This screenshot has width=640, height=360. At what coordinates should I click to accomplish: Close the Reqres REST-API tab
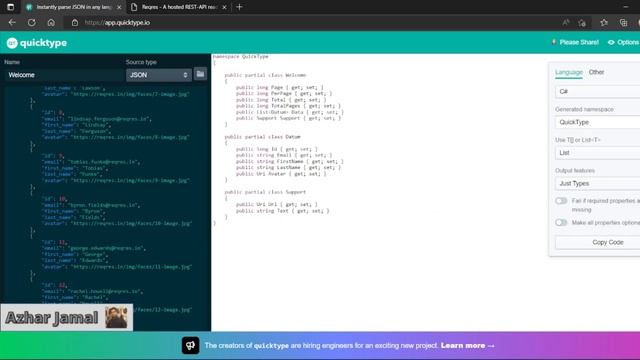(224, 7)
